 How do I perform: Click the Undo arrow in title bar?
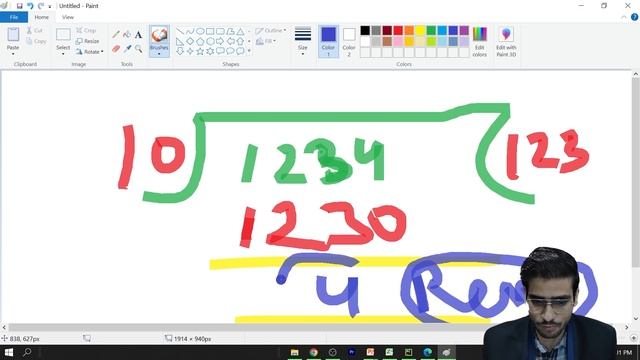30,6
